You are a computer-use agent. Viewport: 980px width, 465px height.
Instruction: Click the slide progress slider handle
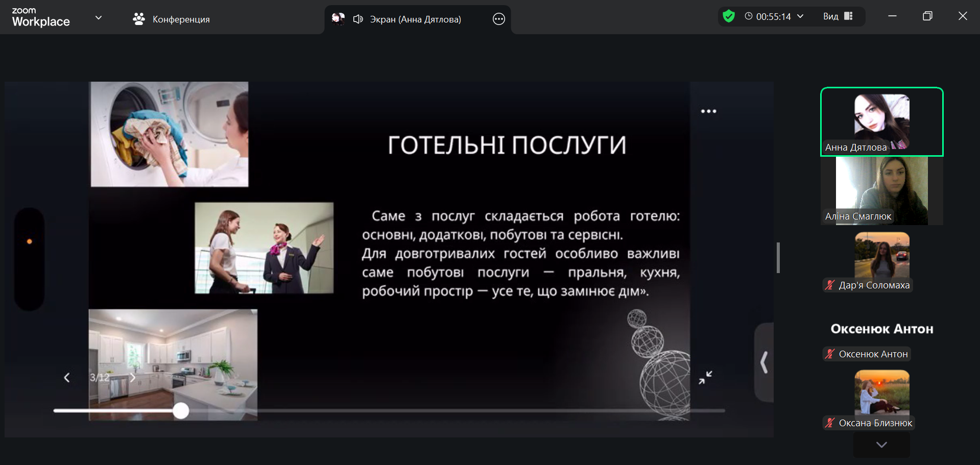tap(181, 411)
